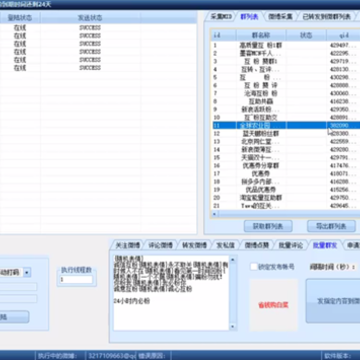Select group row 3 互粉赞群1
This screenshot has height=360, width=360.
click(286, 61)
